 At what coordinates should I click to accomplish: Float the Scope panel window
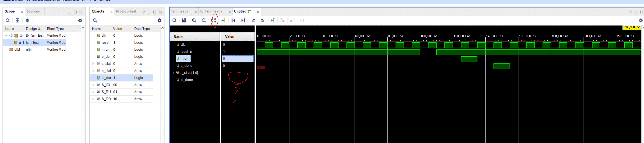tap(81, 12)
